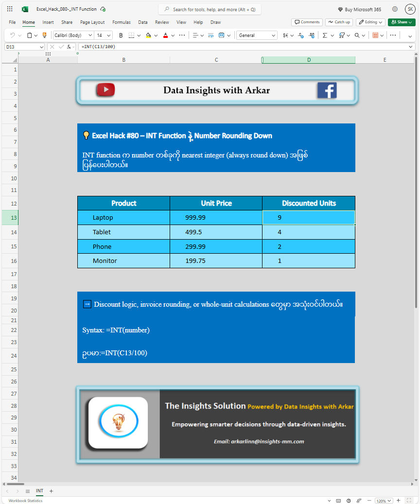Screen dimensions: 420x504
Task: Click the AutoSum sigma icon
Action: pos(325,35)
